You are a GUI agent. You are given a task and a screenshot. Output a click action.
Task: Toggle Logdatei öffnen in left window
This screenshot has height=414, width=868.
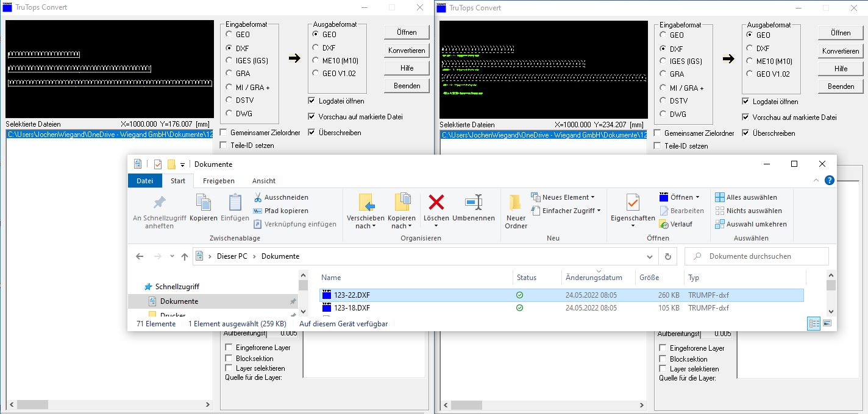coord(311,101)
